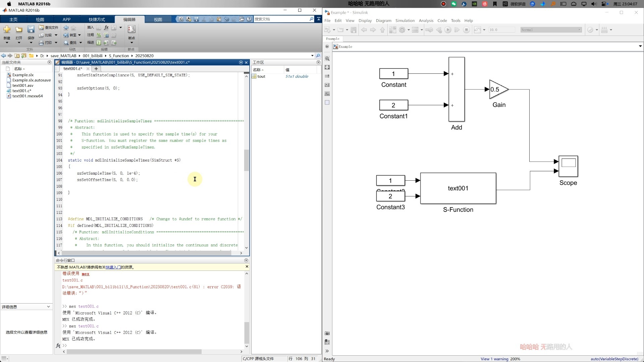Click the Model Advisor checkmark icon

(x=590, y=30)
